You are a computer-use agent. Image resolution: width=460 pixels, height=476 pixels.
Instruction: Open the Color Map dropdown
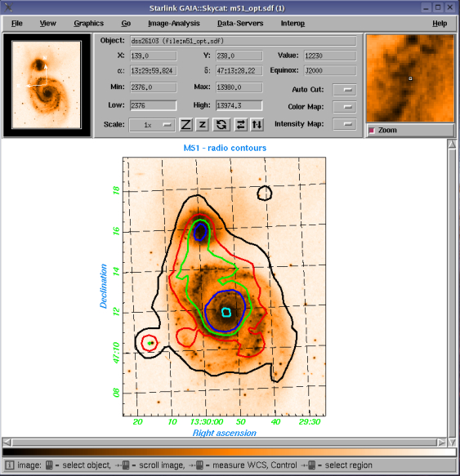pyautogui.click(x=345, y=107)
